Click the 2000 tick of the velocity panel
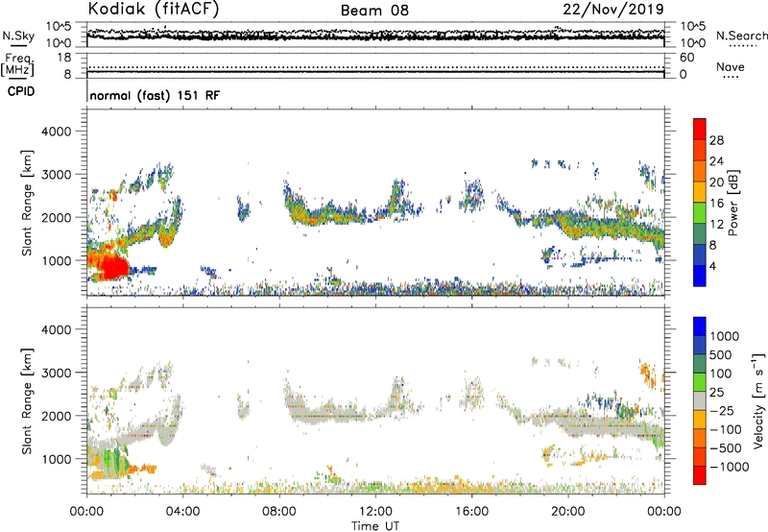 pyautogui.click(x=57, y=416)
